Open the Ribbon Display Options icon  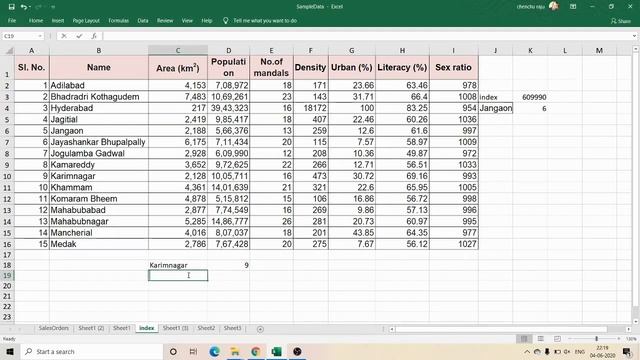pos(573,7)
